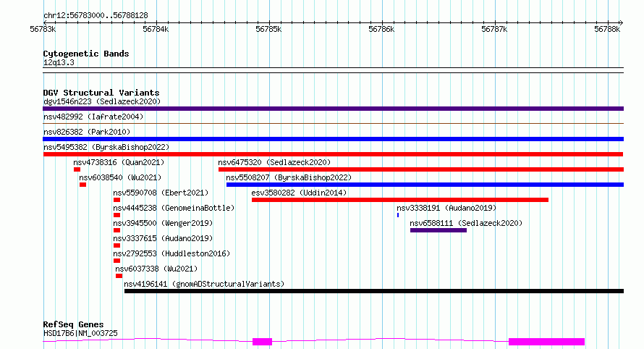Open nsv6475320 (Sedlazeck2020) variant label
The image size is (644, 349).
pyautogui.click(x=274, y=162)
